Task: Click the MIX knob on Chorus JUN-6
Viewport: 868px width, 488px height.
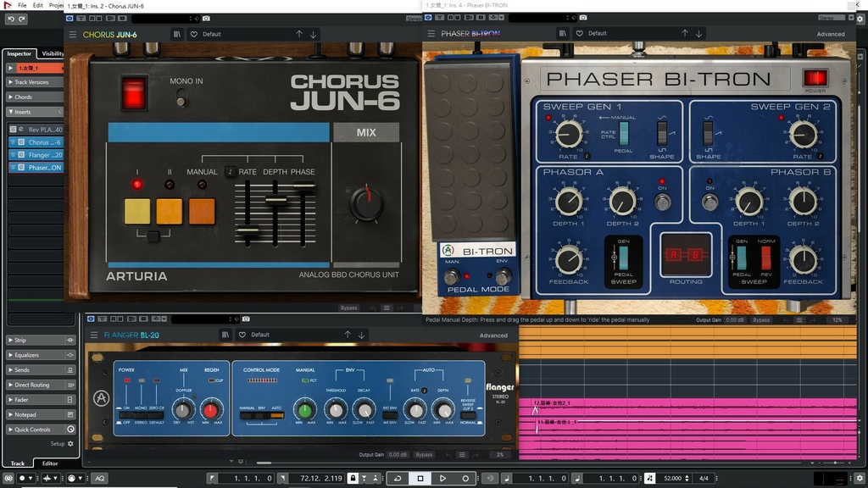Action: tap(366, 203)
